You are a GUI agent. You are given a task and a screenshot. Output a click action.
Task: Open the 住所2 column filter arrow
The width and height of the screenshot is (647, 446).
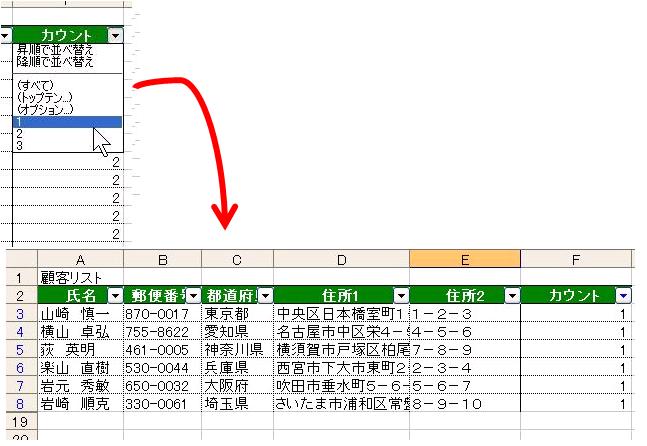512,295
